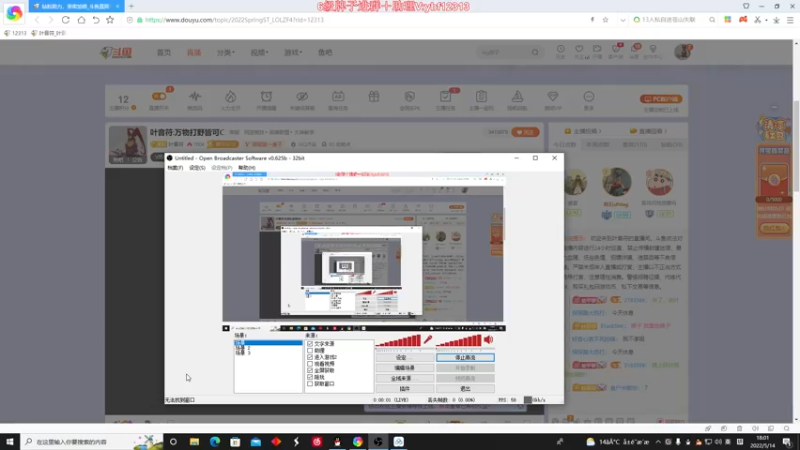Check the 获取窗口 source checkbox
This screenshot has width=800, height=450.
pos(310,384)
